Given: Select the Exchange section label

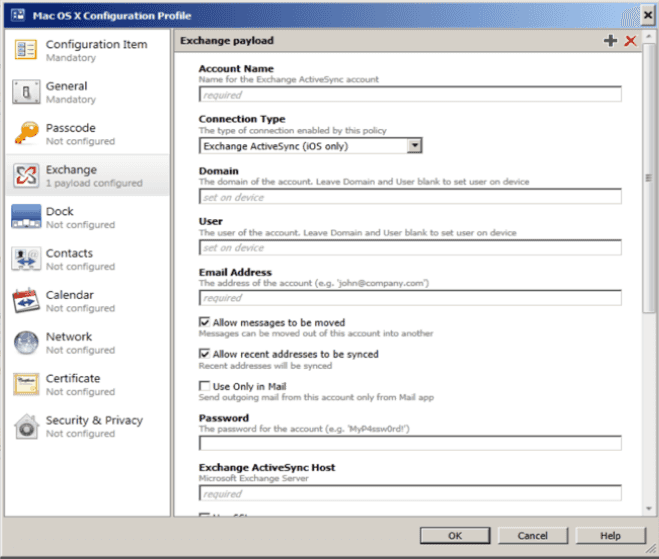Looking at the screenshot, I should click(71, 169).
